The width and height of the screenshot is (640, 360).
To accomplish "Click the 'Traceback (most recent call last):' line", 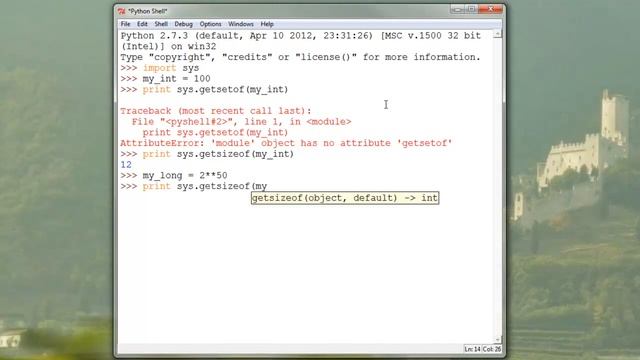I will click(216, 111).
